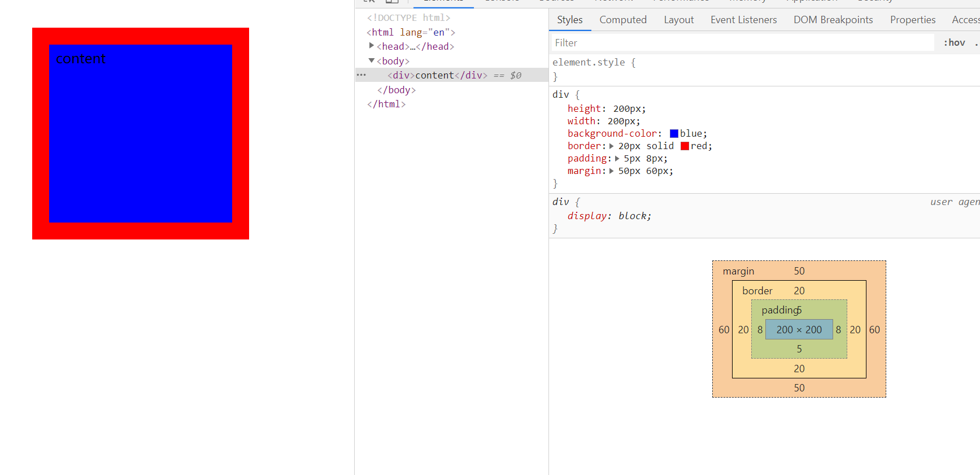Click the div selector of author rule
This screenshot has width=980, height=475.
click(560, 94)
